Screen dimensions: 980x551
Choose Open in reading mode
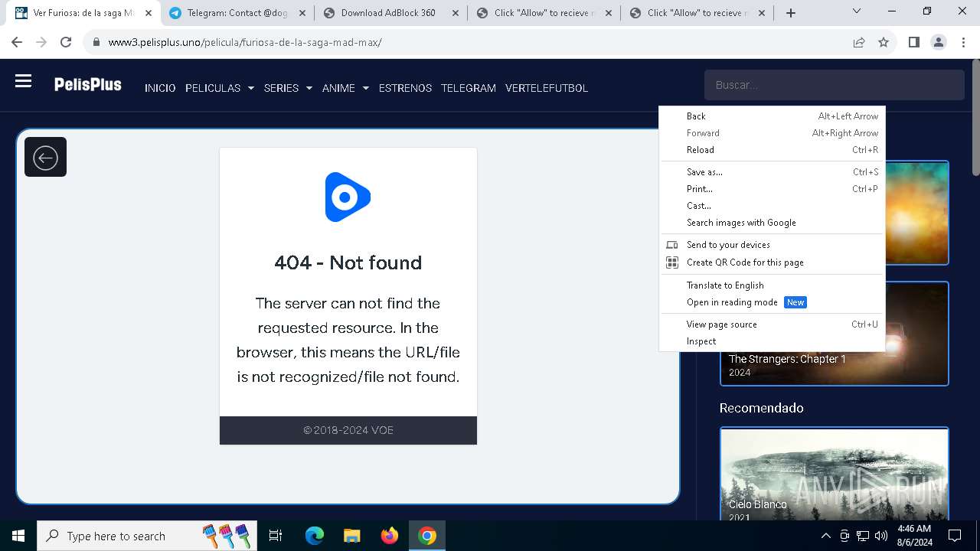click(772, 302)
